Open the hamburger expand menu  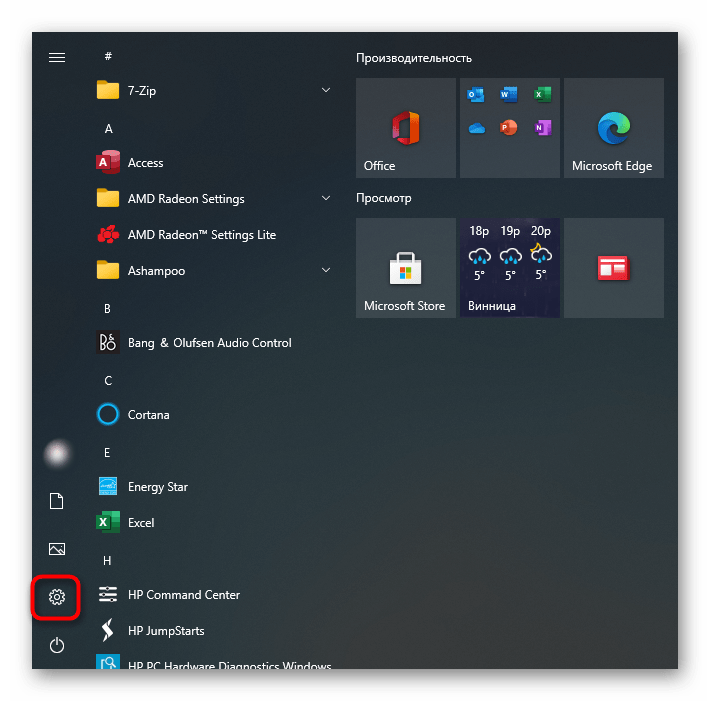coord(57,58)
